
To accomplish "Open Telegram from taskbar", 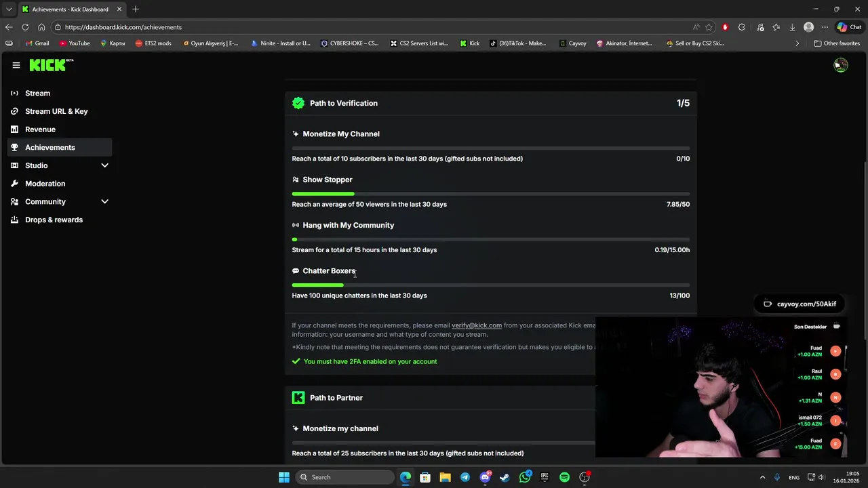I will pyautogui.click(x=465, y=477).
